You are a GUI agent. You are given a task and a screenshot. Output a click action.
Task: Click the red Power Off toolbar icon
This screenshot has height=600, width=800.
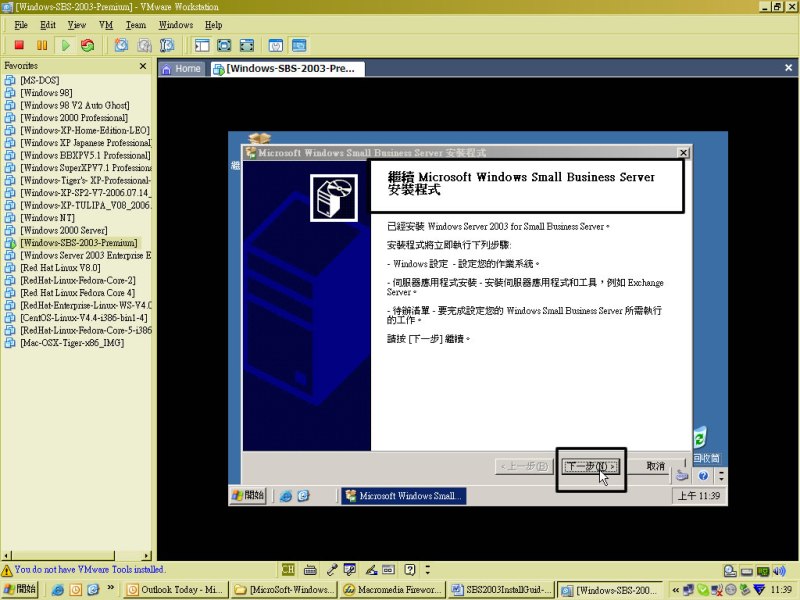click(x=19, y=45)
